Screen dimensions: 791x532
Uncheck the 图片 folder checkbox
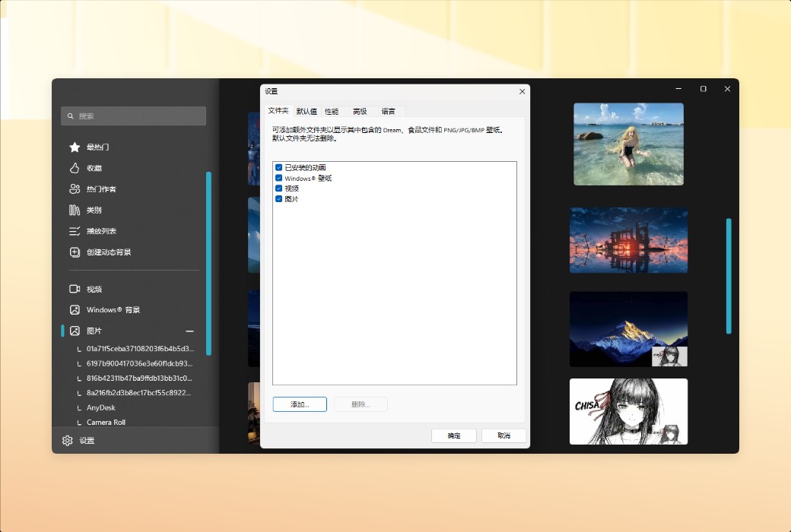(279, 198)
